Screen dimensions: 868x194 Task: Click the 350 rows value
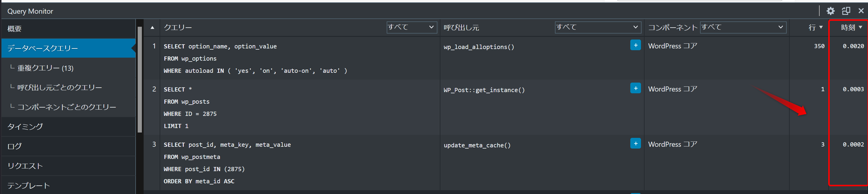click(819, 46)
